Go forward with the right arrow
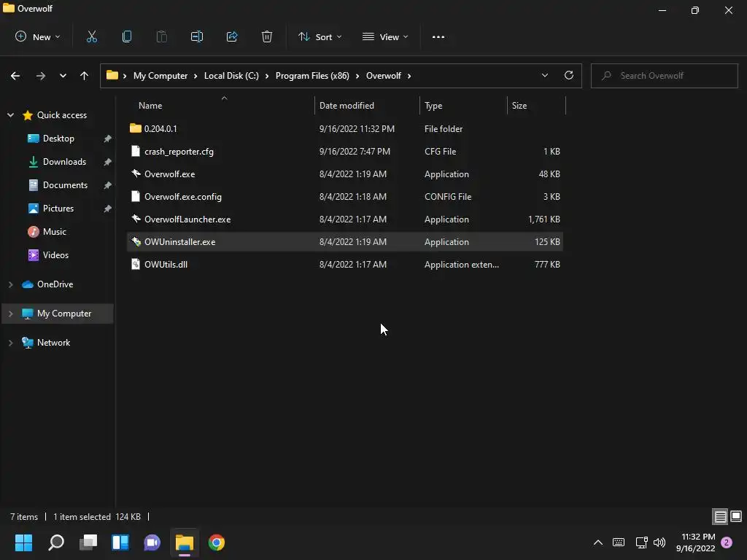 (x=41, y=76)
